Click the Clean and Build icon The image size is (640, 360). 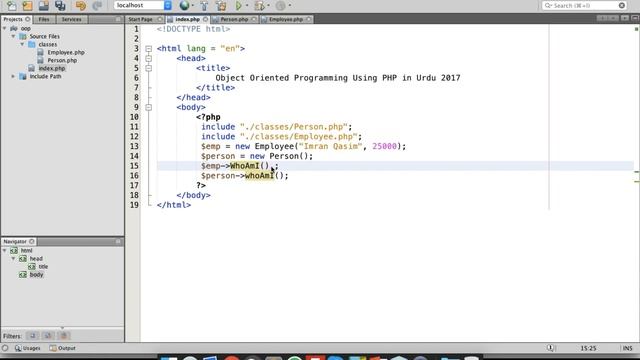pos(221,5)
